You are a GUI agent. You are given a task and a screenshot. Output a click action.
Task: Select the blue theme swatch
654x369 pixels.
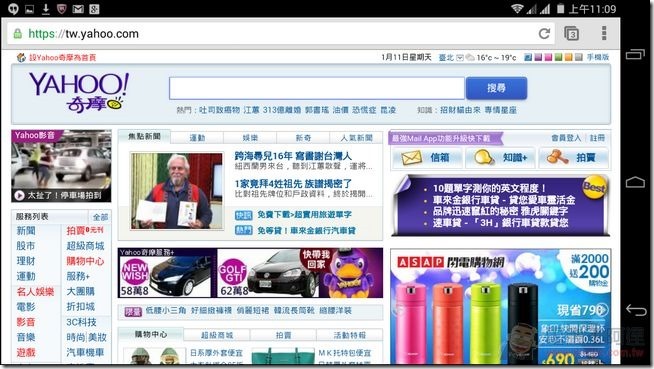click(x=528, y=57)
